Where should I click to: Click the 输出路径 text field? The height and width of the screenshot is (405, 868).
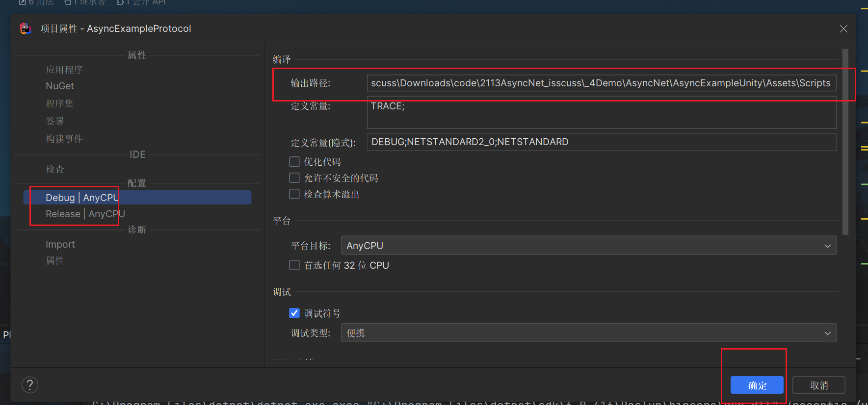pos(601,83)
